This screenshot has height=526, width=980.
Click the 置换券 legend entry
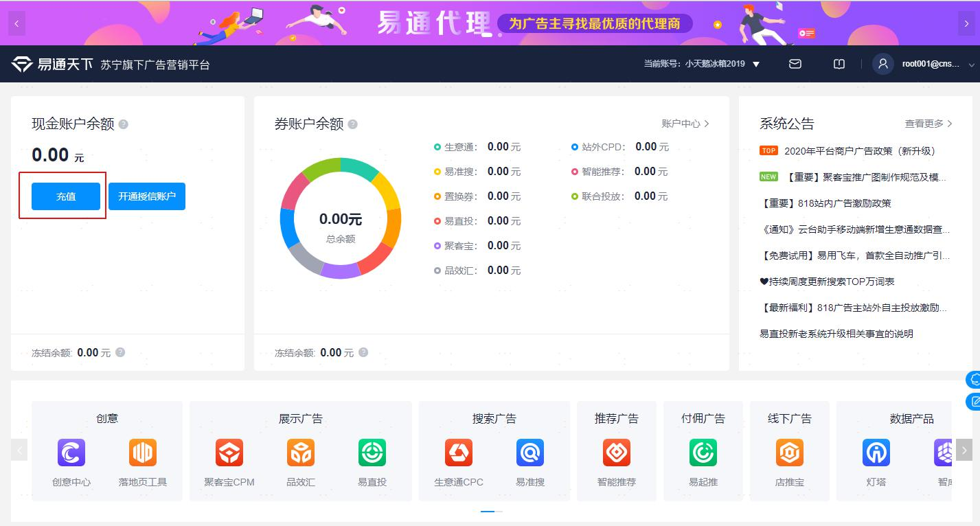pos(477,196)
